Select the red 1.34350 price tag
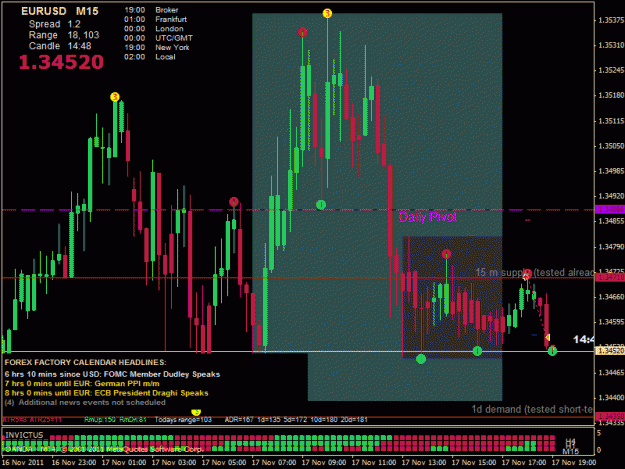625x469 pixels. coord(609,416)
